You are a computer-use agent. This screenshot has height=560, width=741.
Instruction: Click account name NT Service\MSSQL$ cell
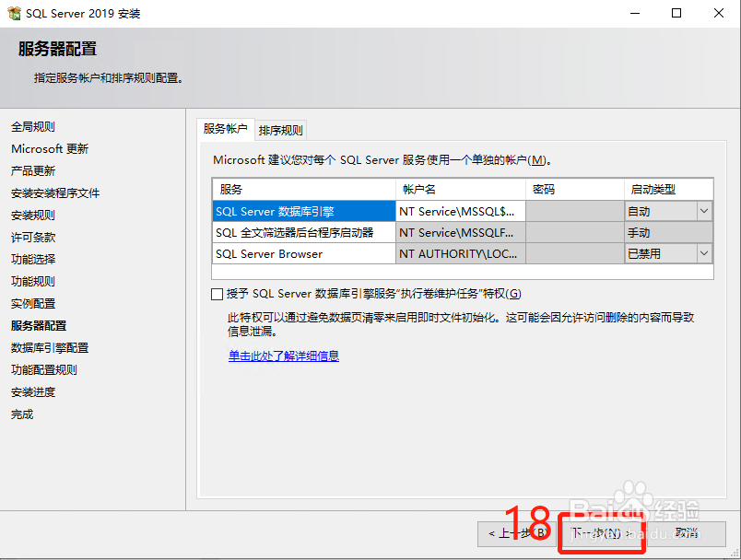tap(461, 211)
